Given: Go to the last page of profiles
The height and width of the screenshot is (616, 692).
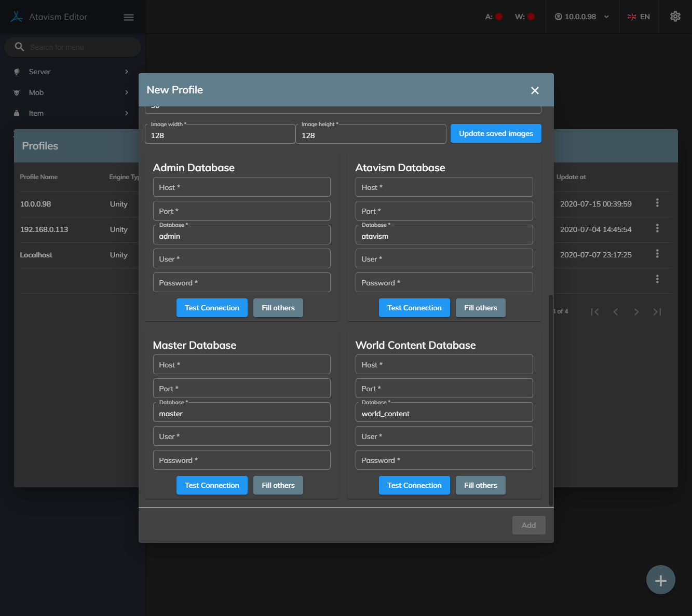Looking at the screenshot, I should 657,312.
